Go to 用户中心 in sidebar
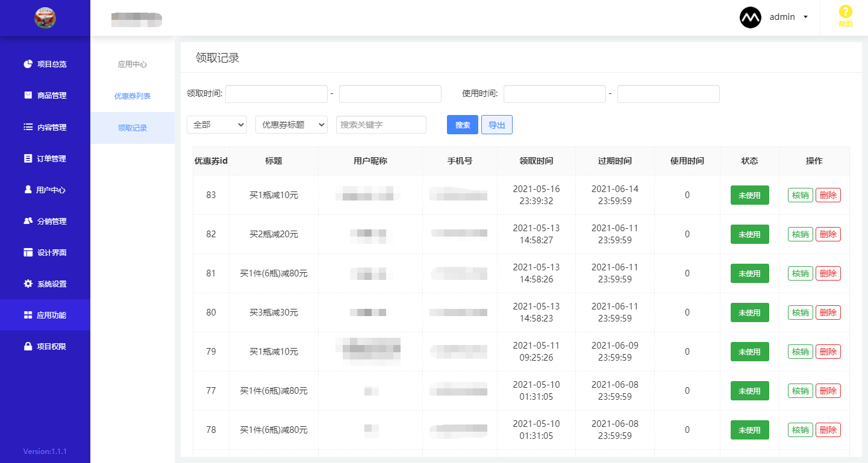This screenshot has width=868, height=463. (45, 190)
